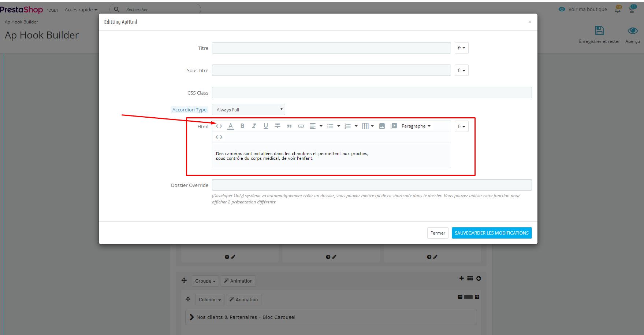644x335 pixels.
Task: Expand the Paragraphe style dropdown
Action: 416,126
